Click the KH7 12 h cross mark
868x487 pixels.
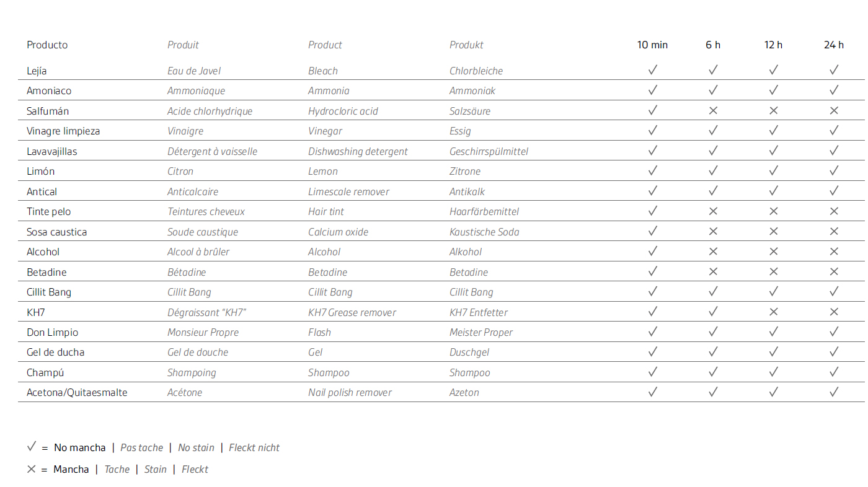pyautogui.click(x=773, y=312)
